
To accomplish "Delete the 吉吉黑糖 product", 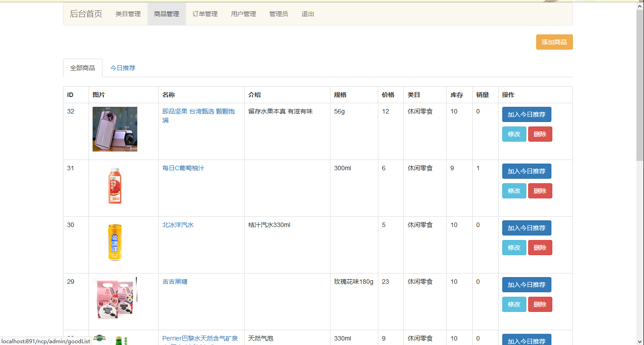I will pos(540,304).
